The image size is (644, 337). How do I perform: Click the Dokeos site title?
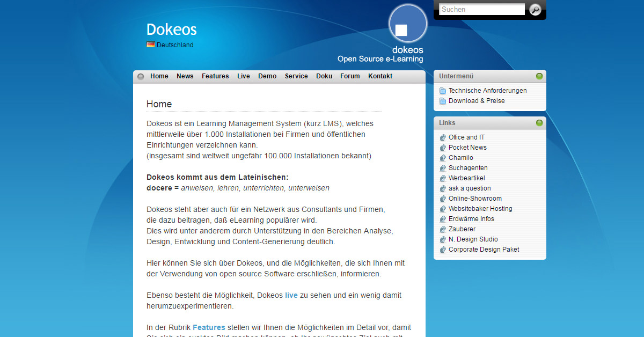(172, 30)
